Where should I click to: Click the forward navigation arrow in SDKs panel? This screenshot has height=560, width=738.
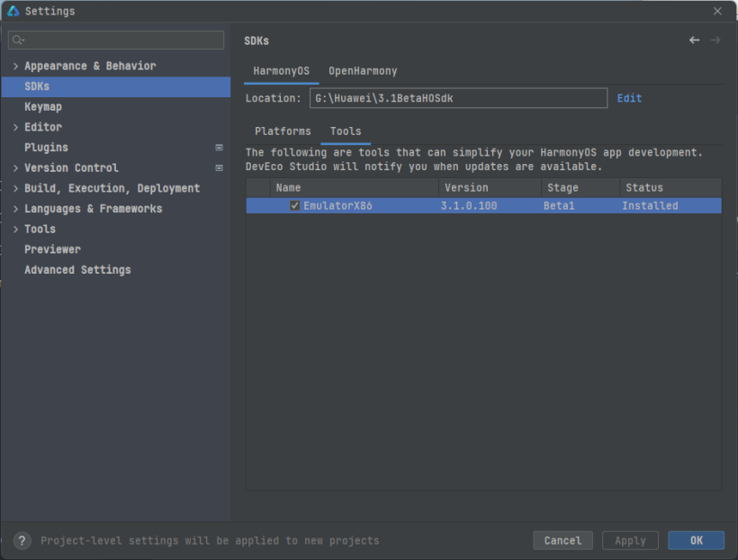[715, 40]
